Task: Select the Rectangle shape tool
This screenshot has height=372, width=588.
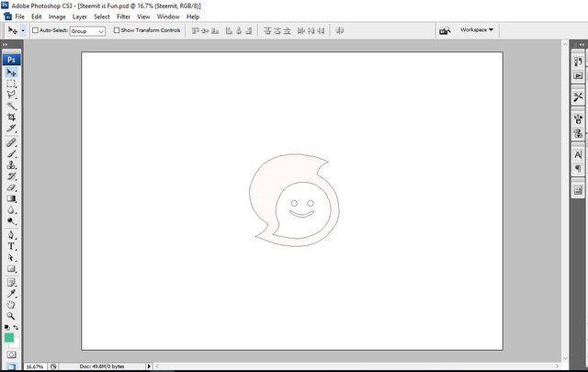Action: 11,269
